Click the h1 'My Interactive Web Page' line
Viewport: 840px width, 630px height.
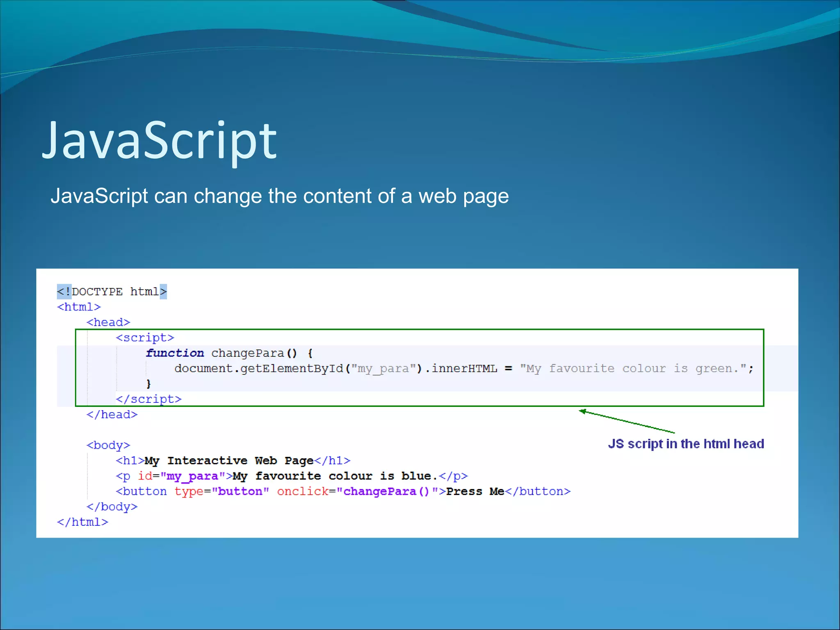click(x=233, y=461)
